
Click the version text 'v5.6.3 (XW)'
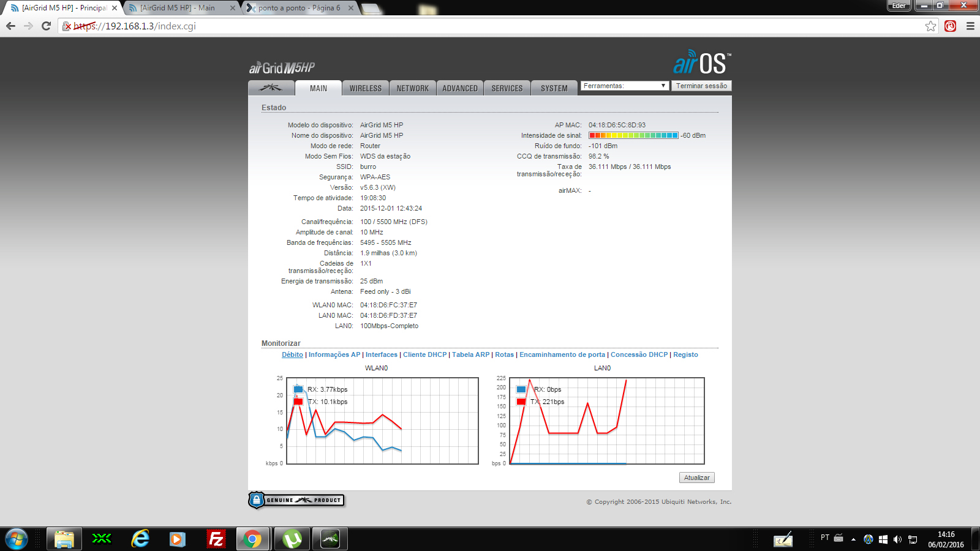(378, 187)
